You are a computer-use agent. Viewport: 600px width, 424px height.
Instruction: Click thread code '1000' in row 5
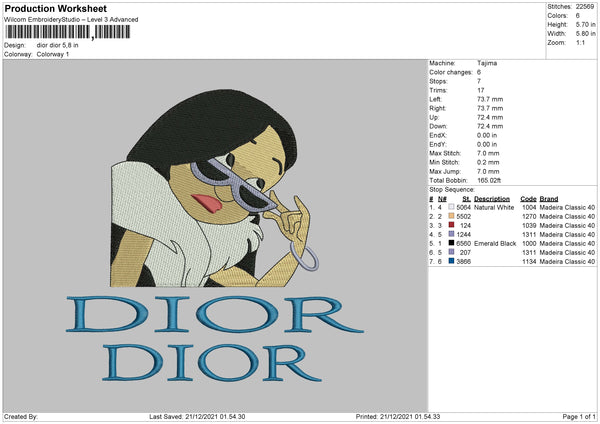[x=529, y=243]
